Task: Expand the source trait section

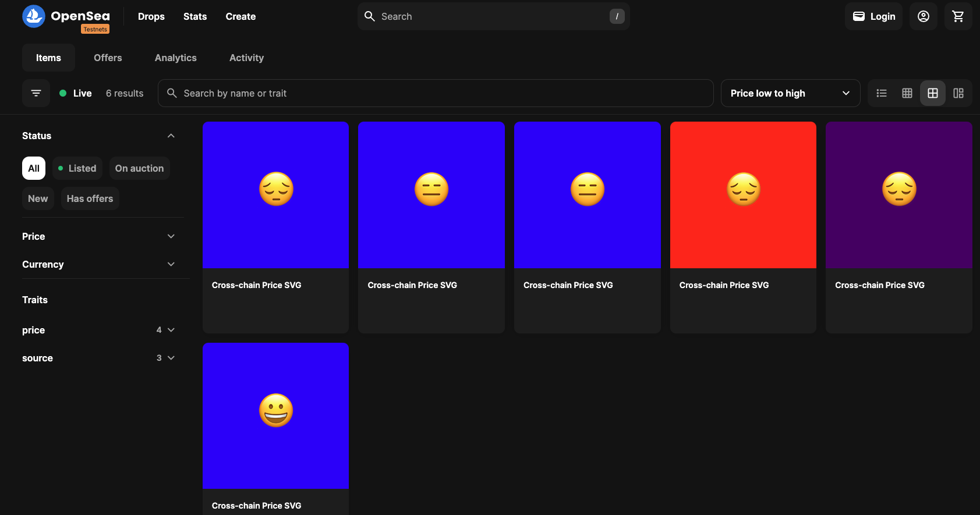Action: click(x=98, y=358)
